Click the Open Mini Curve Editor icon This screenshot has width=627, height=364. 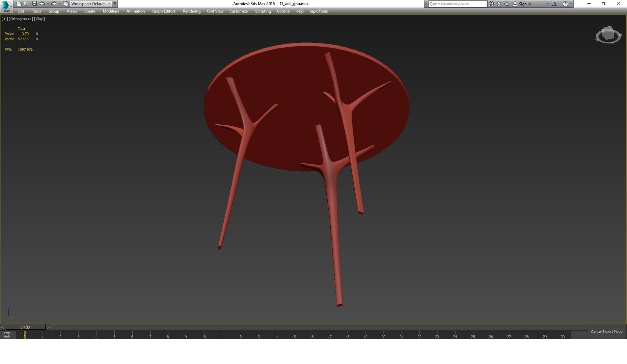click(7, 335)
